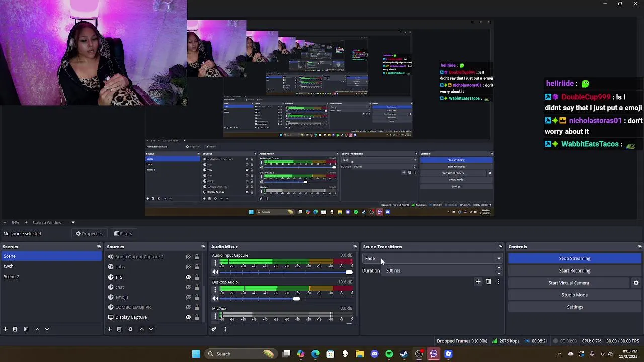Image resolution: width=644 pixels, height=362 pixels.
Task: Open source Filters button
Action: [123, 234]
